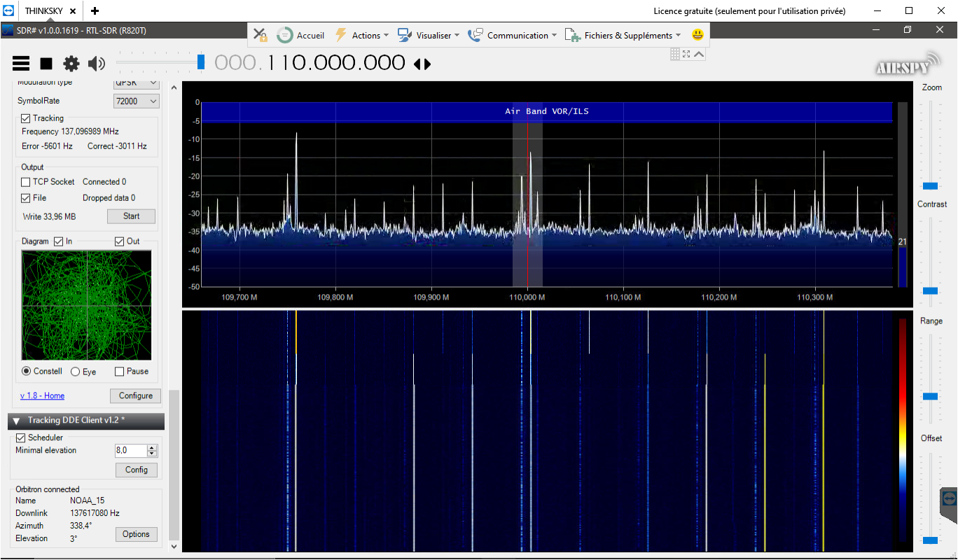The image size is (958, 560).
Task: Select the Constell radio button
Action: point(27,371)
